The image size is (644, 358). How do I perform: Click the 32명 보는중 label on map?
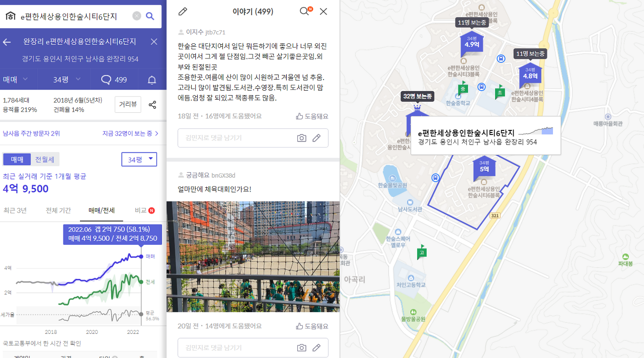(x=417, y=96)
